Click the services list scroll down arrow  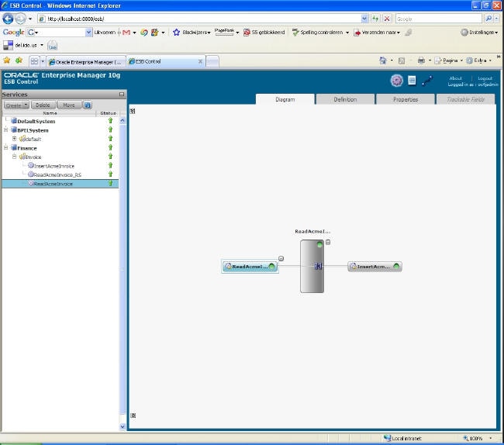tap(123, 426)
